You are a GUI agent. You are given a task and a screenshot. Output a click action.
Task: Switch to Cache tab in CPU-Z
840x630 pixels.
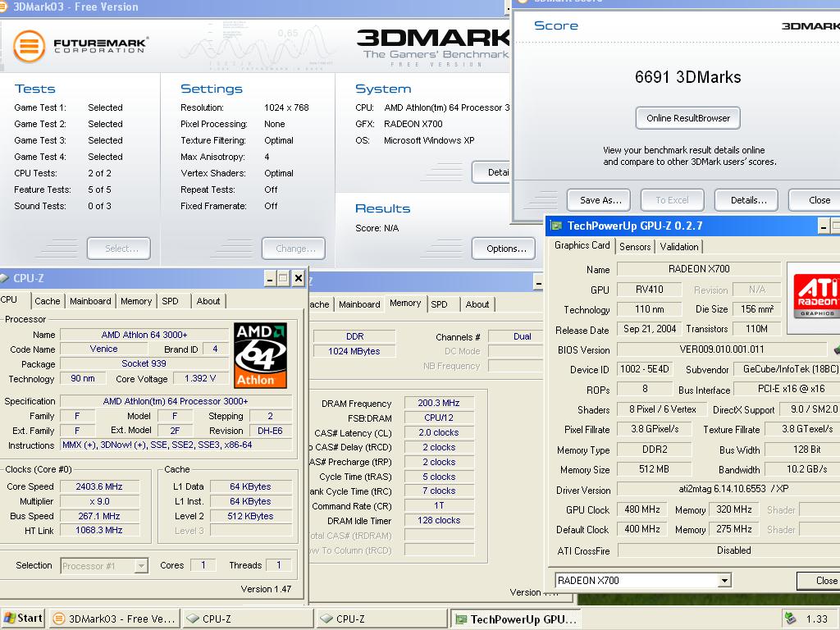(47, 301)
